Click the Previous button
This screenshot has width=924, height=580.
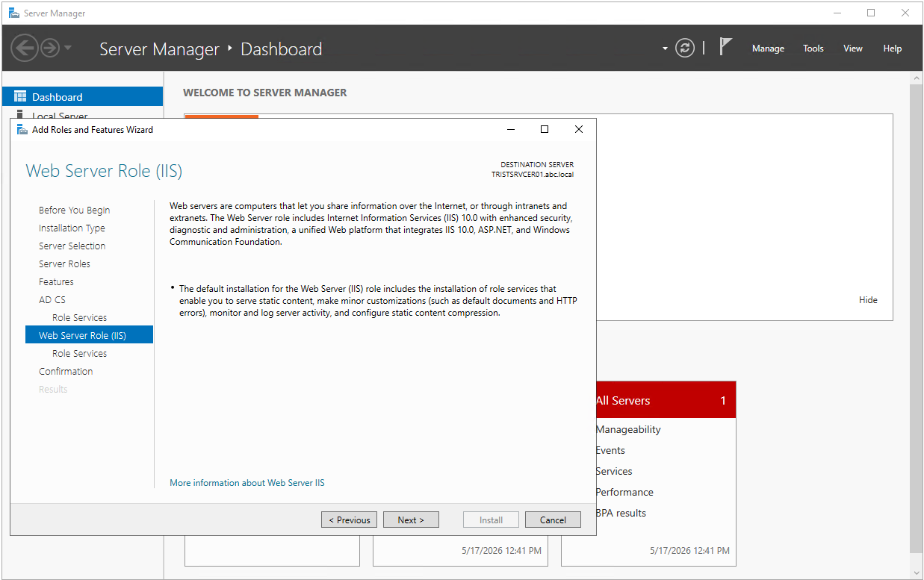point(349,520)
